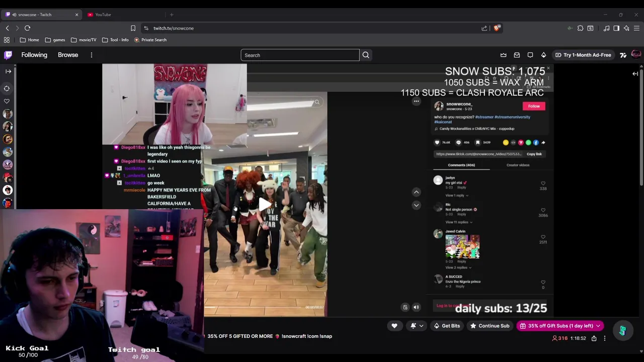The height and width of the screenshot is (362, 644).
Task: Click the Get Bits button
Action: point(447,326)
